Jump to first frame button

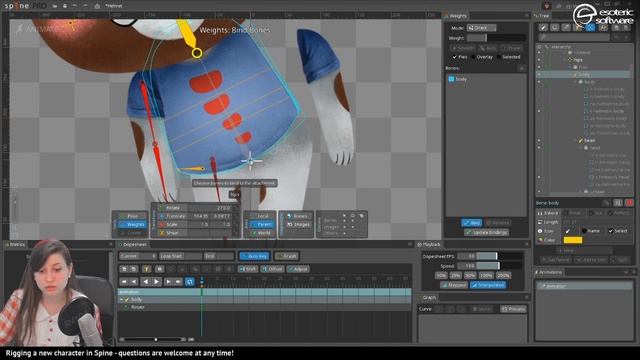124,282
